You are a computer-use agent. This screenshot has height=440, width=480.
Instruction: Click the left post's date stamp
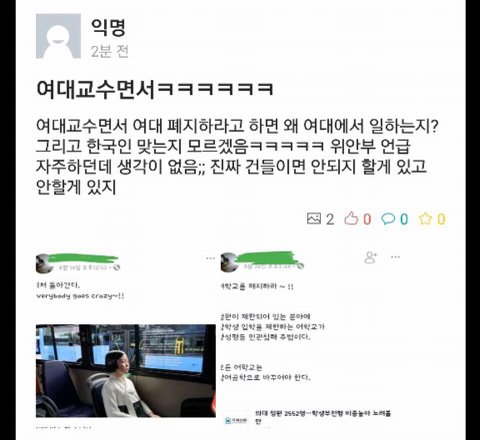coord(85,267)
